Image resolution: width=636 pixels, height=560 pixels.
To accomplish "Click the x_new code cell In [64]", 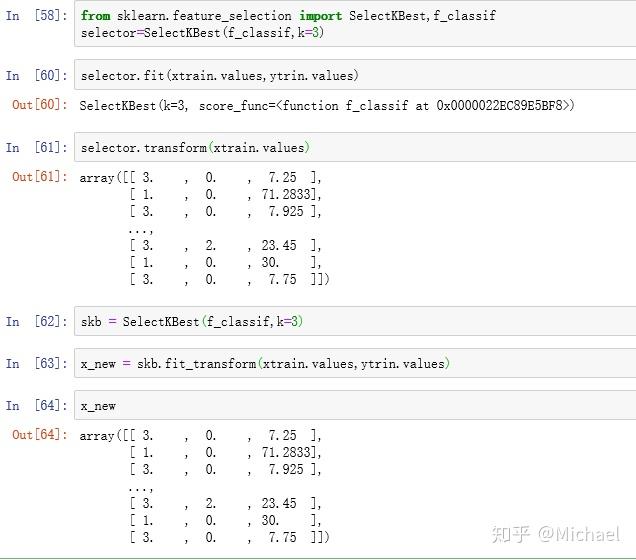I will [350, 406].
